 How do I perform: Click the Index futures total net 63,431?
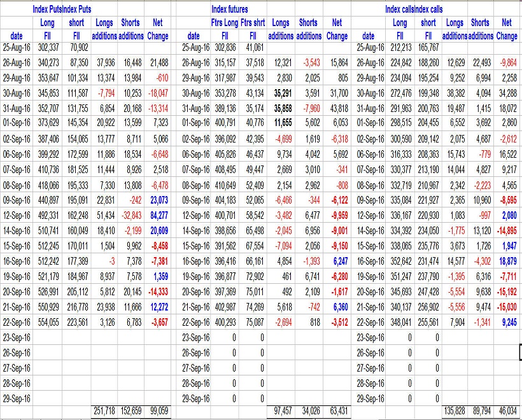coord(337,412)
